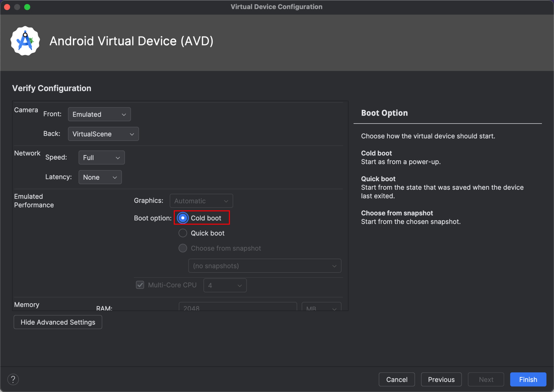Screen dimensions: 554x392
Task: Click the green zoom window button
Action: [27, 7]
